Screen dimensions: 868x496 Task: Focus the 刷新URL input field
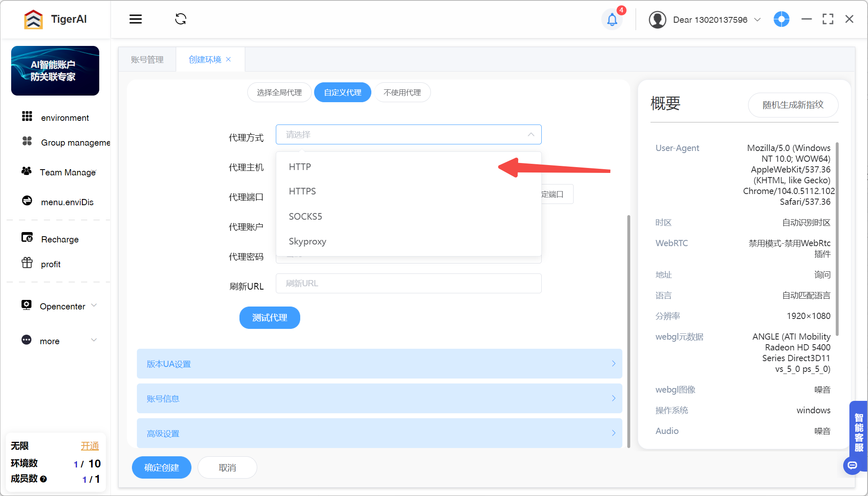pos(409,283)
